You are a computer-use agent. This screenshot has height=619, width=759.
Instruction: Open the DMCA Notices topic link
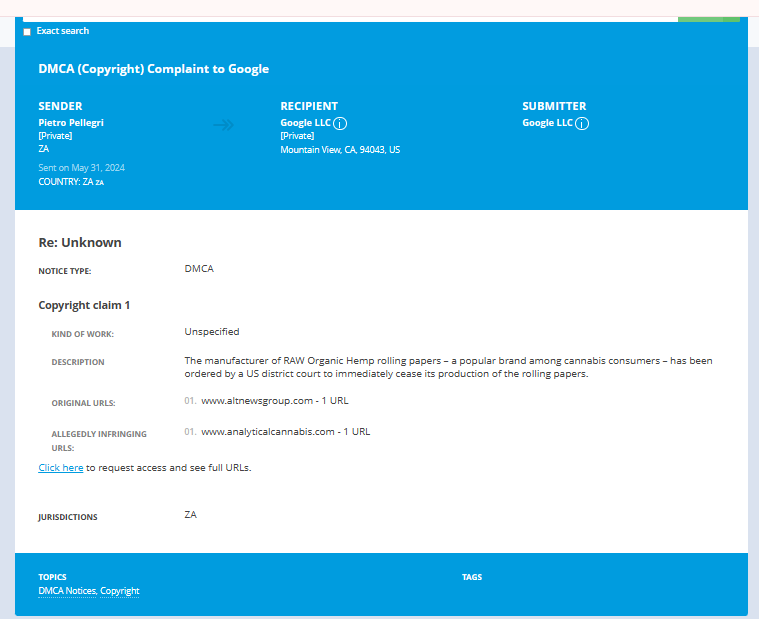[x=67, y=591]
